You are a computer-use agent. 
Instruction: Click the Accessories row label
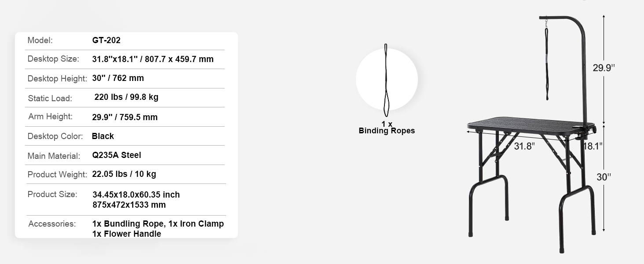coord(52,224)
